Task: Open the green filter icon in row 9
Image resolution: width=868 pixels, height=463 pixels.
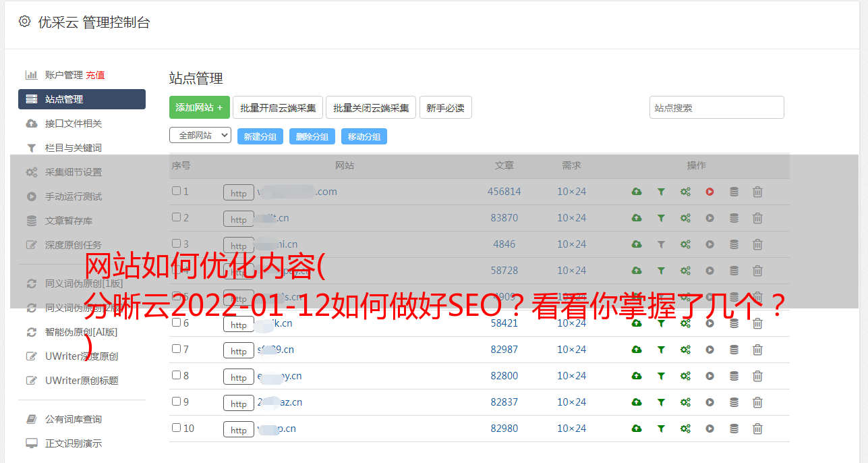Action: point(661,402)
